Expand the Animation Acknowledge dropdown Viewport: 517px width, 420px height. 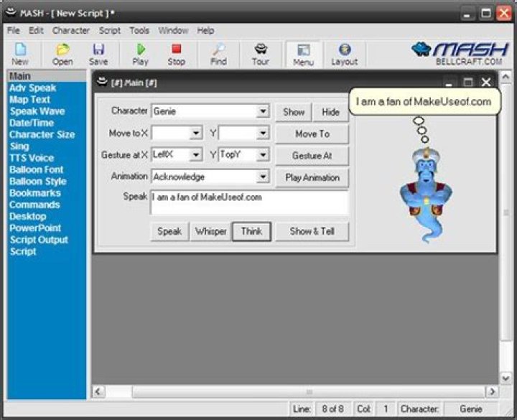263,177
